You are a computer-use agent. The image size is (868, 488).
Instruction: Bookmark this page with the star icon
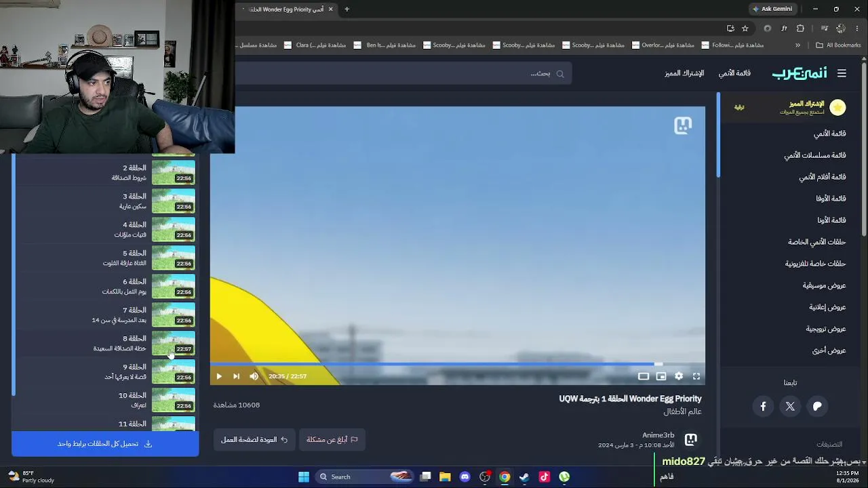coord(745,28)
